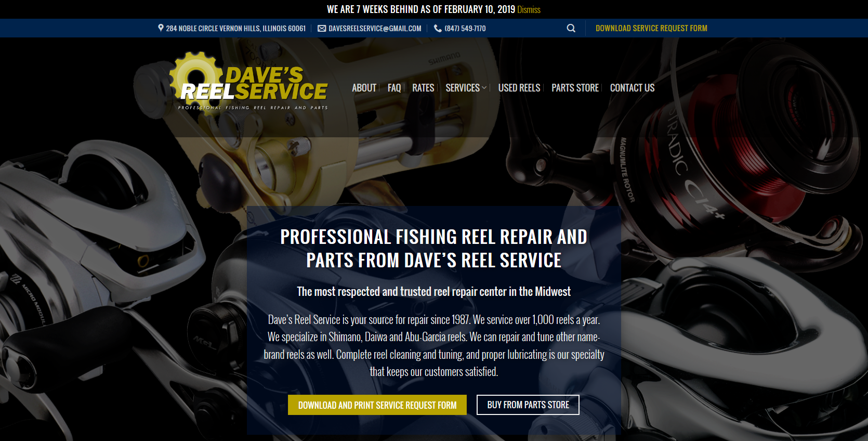Browse the Used Reels page
The height and width of the screenshot is (441, 868).
[519, 87]
